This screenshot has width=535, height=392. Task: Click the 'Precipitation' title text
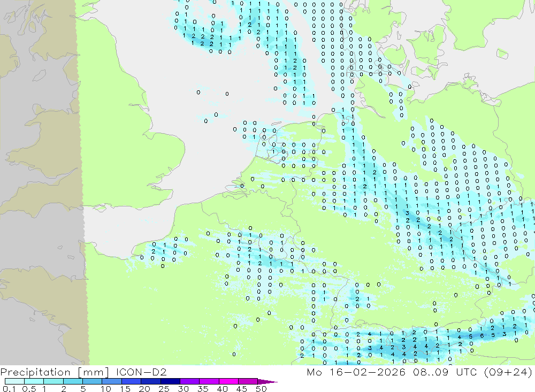[x=35, y=372]
